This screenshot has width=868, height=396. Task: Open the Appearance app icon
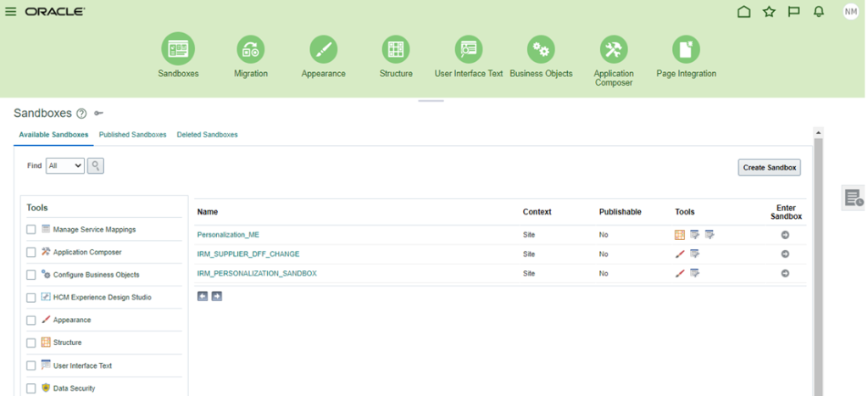pos(323,49)
